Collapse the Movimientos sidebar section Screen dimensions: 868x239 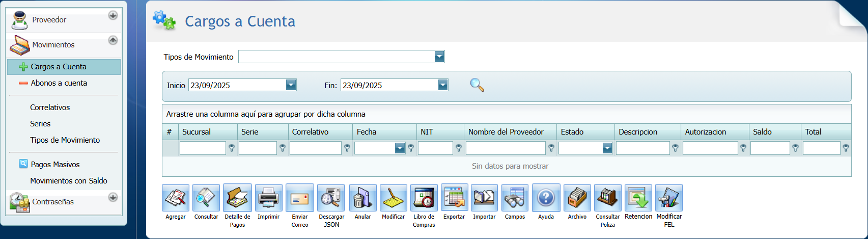click(113, 40)
